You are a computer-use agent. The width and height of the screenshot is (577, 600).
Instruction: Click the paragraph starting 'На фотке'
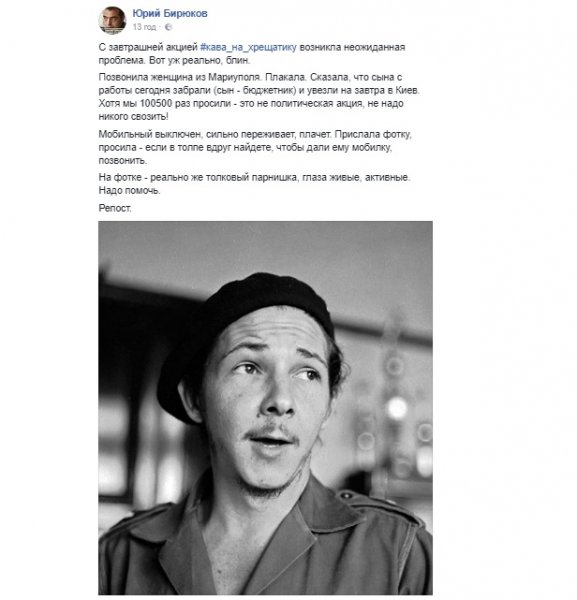[x=254, y=184]
